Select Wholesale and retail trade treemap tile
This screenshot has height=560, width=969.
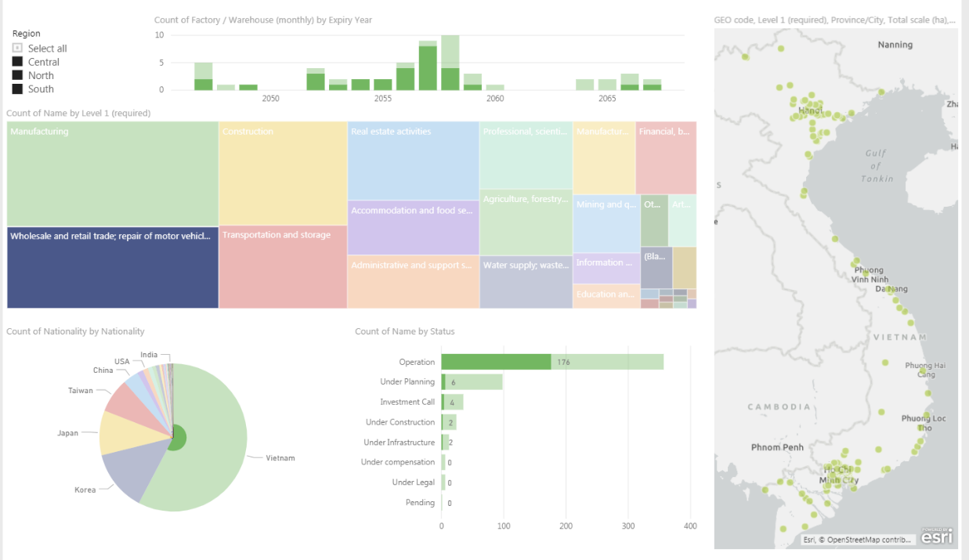click(x=112, y=268)
